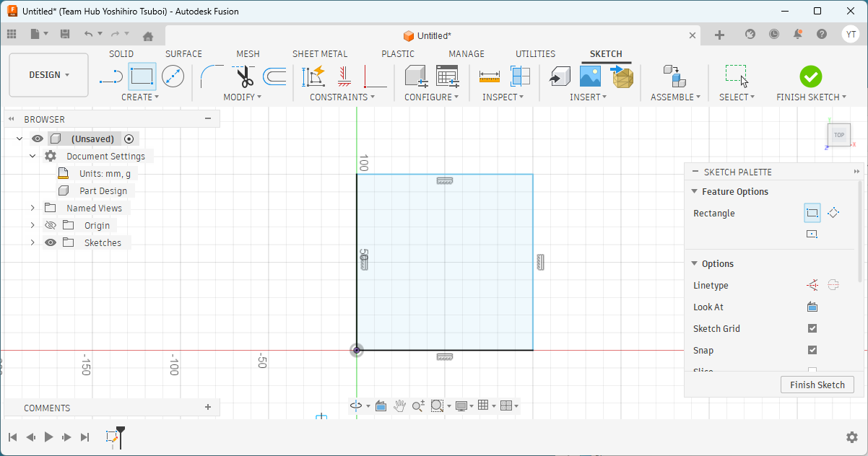
Task: Switch to the SHEET METAL tab
Action: [x=320, y=53]
